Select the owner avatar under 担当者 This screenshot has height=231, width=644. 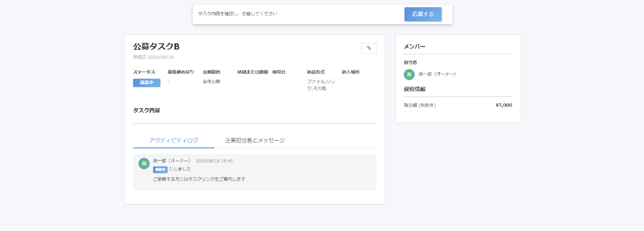(409, 74)
